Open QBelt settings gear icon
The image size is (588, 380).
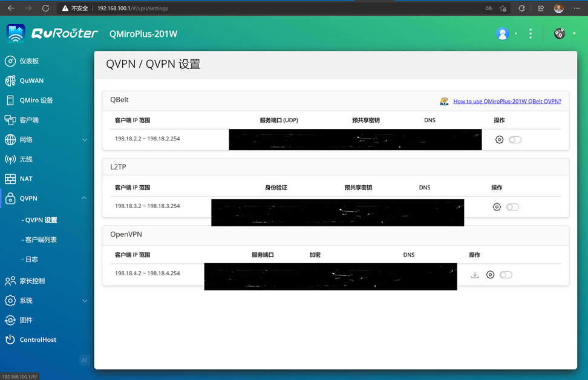point(499,140)
